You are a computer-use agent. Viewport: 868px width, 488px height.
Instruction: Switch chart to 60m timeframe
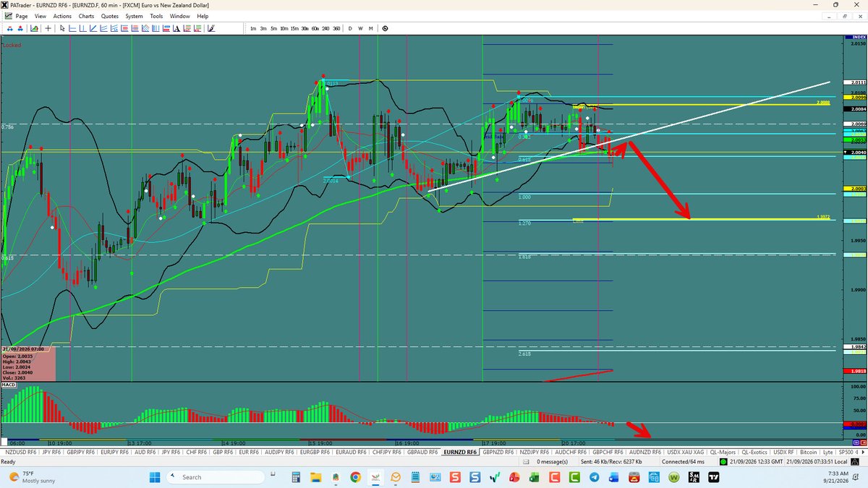pyautogui.click(x=315, y=28)
